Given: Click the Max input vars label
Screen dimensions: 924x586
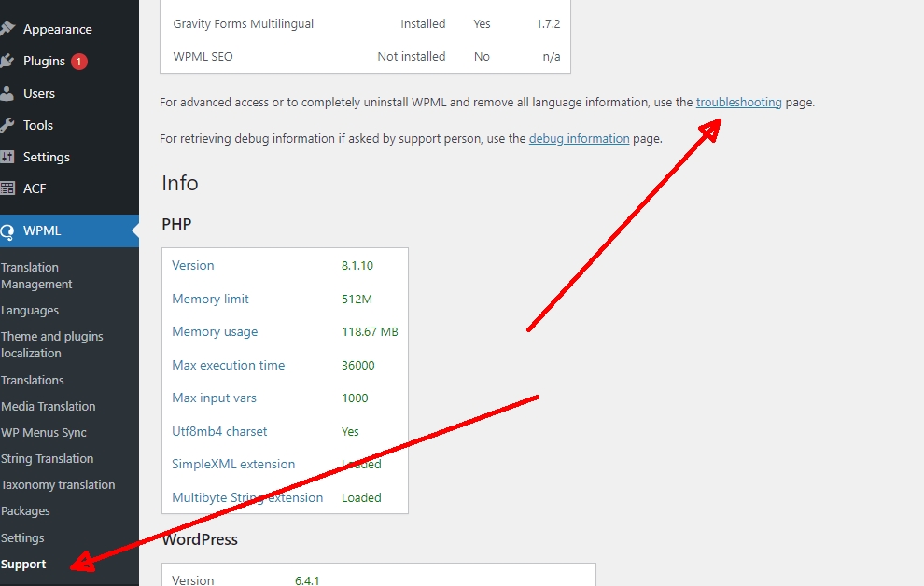Looking at the screenshot, I should tap(214, 398).
